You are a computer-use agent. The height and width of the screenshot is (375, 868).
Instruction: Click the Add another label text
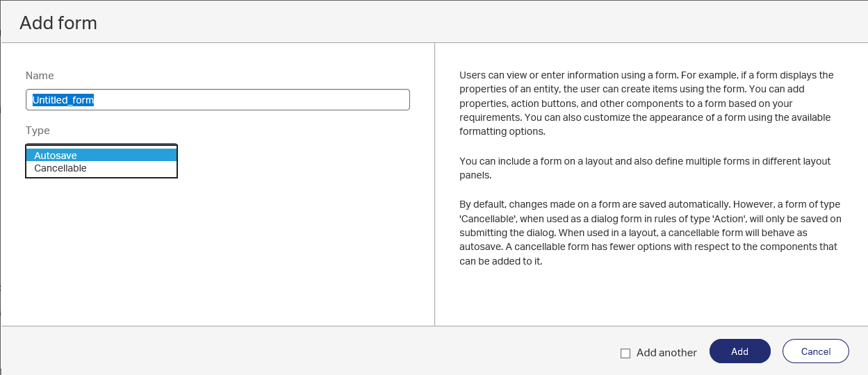coord(666,353)
